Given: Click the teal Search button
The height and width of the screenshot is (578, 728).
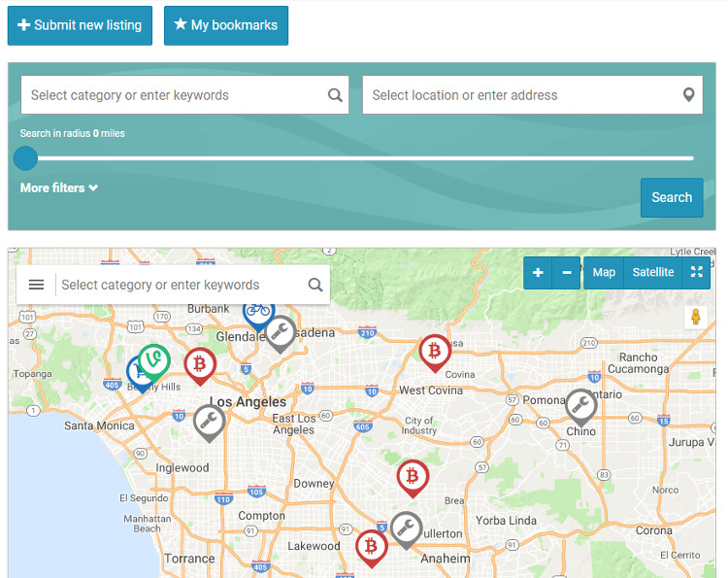Looking at the screenshot, I should click(672, 197).
